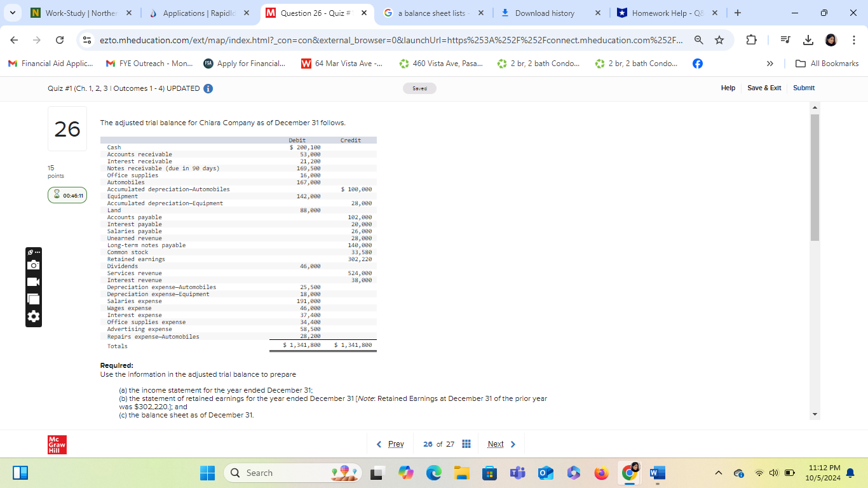Image resolution: width=868 pixels, height=488 pixels.
Task: Open the page zoom magnifier in address bar
Action: coord(698,40)
